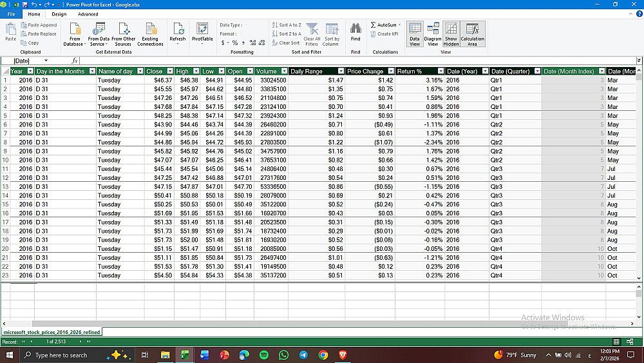Select the Date (Month Index) column header
Screen dimensions: 644x363
point(569,71)
